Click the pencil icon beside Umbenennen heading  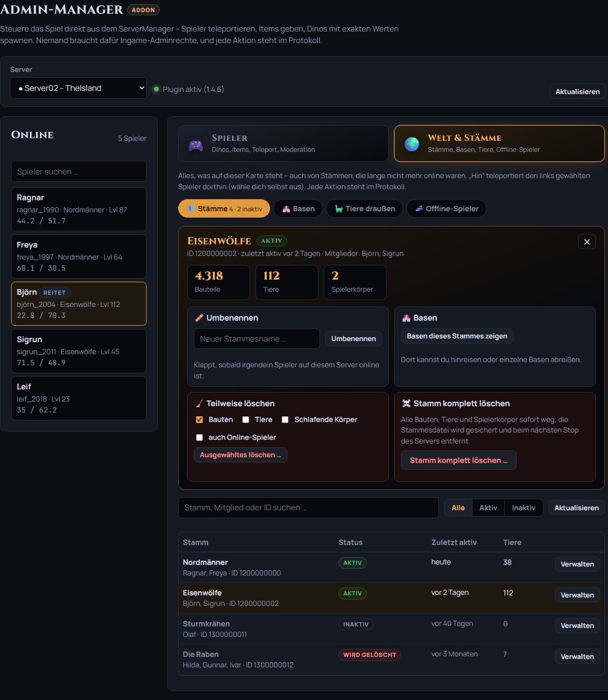(199, 317)
